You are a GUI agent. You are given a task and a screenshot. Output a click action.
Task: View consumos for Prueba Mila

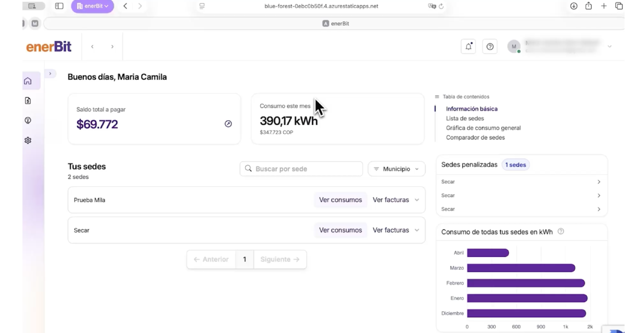(341, 200)
